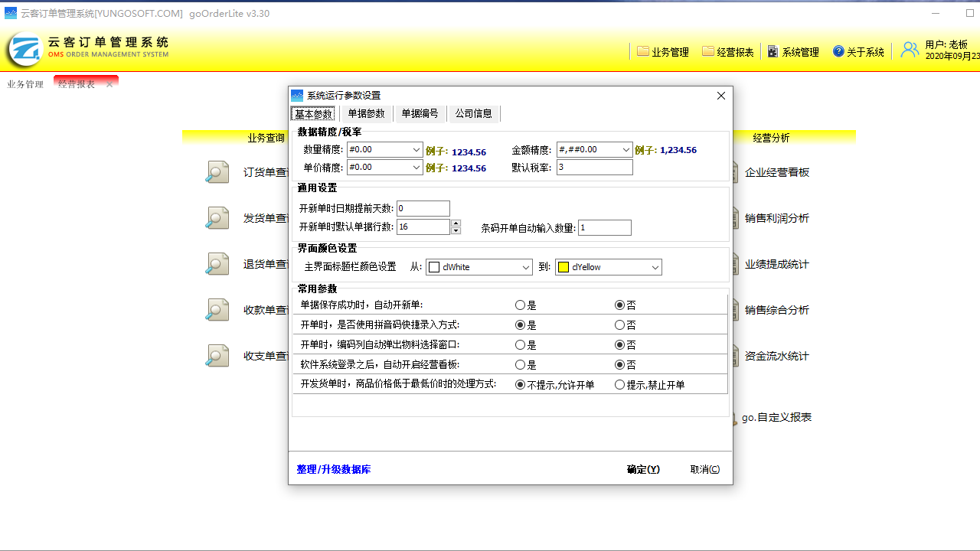Open the 单价精度 format dropdown
Screen dimensions: 980x551
tap(416, 167)
